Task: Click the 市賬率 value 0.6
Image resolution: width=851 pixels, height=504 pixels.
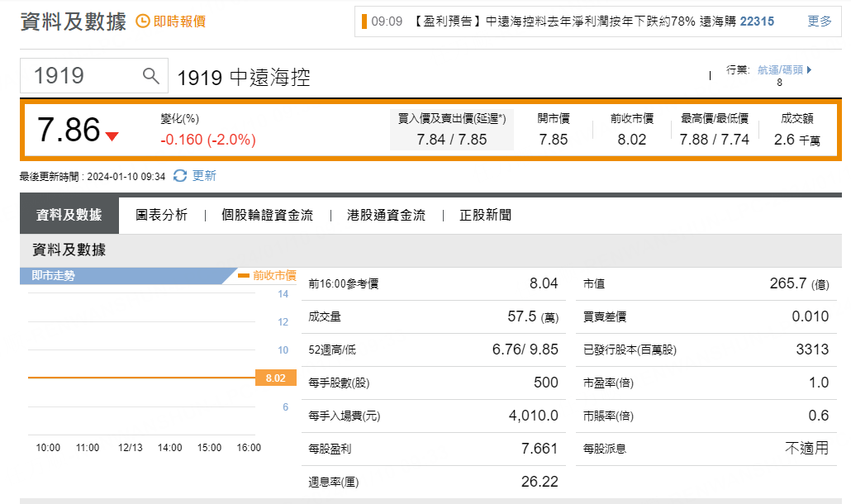Action: [819, 416]
